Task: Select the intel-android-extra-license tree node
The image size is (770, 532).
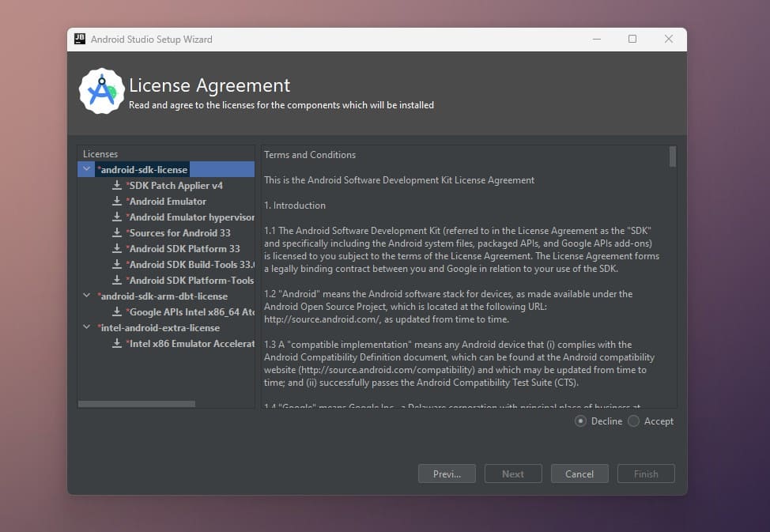Action: point(159,327)
